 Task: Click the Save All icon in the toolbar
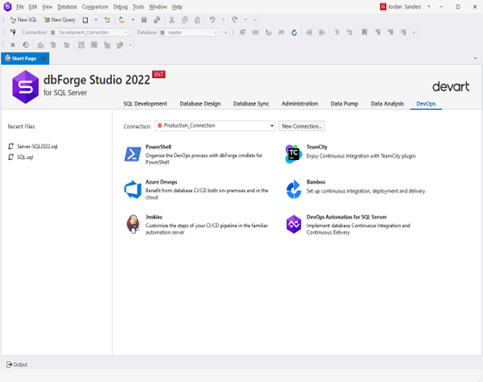(x=157, y=20)
